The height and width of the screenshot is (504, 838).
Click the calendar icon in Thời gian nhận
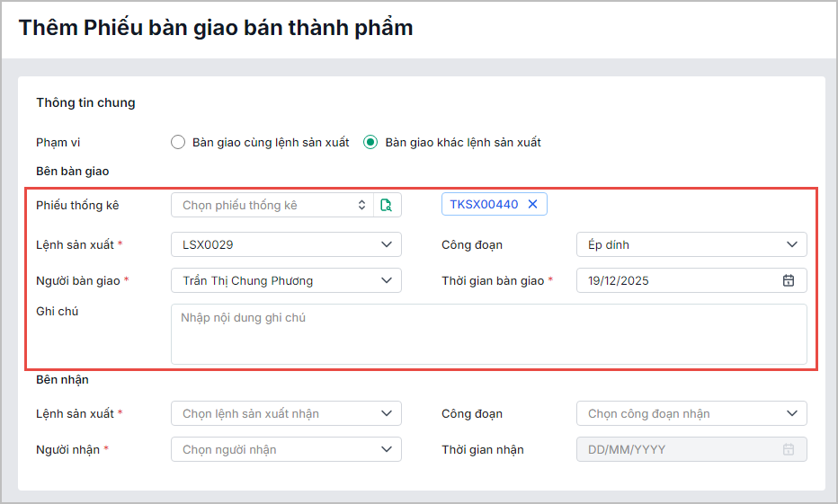789,449
